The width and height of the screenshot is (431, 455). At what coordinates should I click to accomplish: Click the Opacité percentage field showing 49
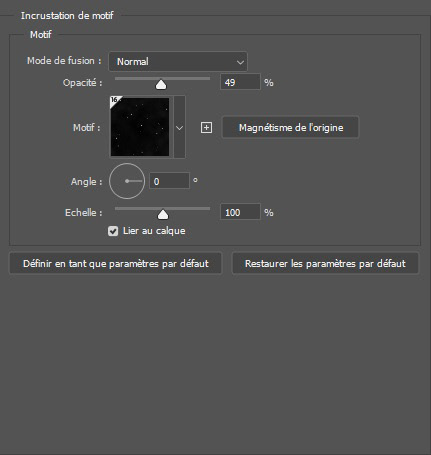[240, 82]
